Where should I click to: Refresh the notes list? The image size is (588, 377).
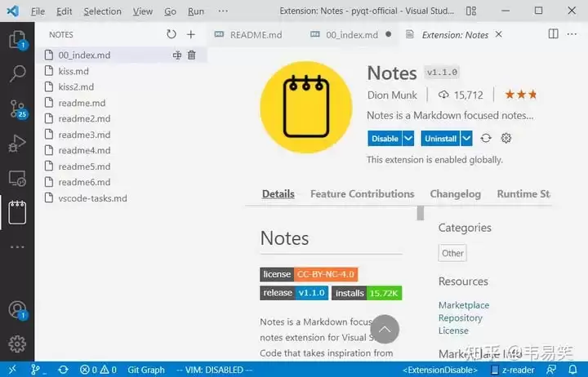tap(171, 34)
